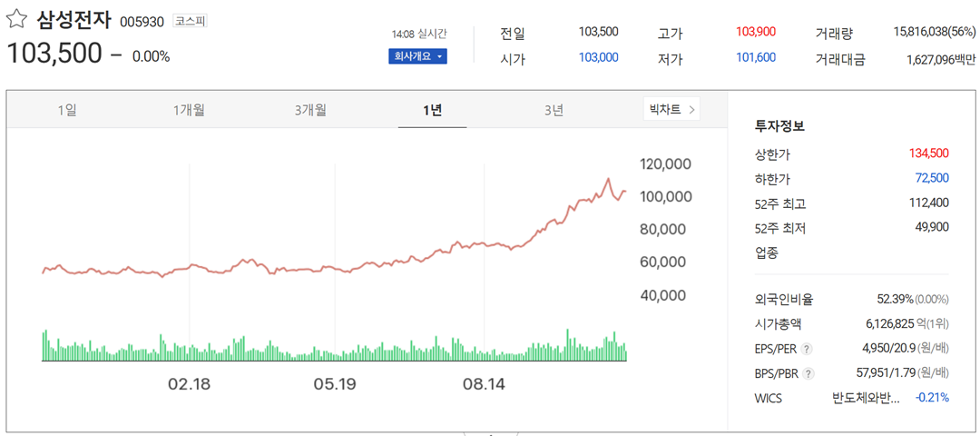Click the 전일 label
The height and width of the screenshot is (436, 980).
point(513,33)
